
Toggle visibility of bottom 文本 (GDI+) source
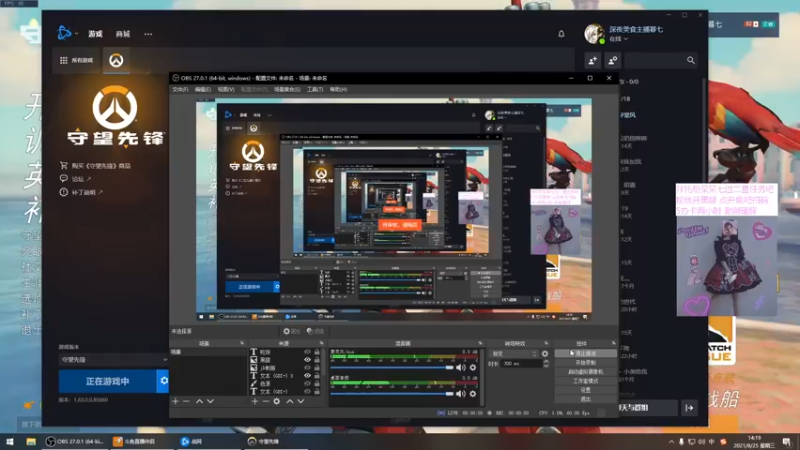point(307,391)
